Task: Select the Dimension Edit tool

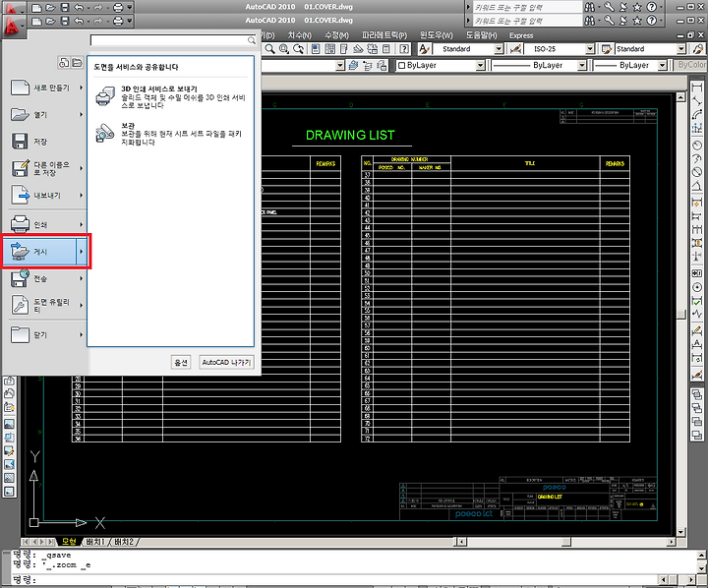Action: click(697, 331)
